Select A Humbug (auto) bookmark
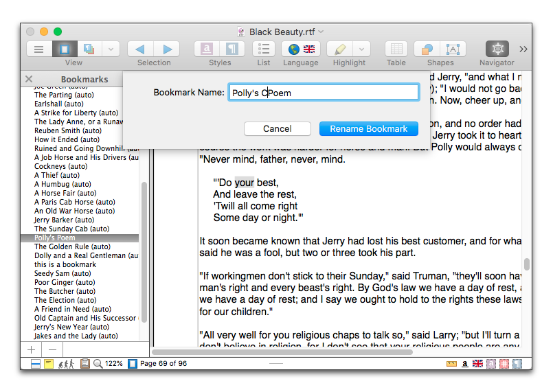Viewport: 553px width, 392px height. point(63,184)
